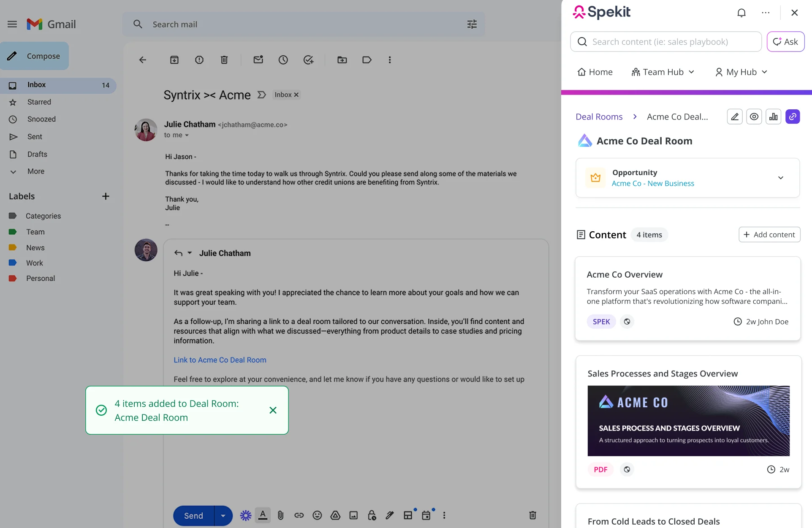Open more compose options menu
812x528 pixels.
(444, 515)
